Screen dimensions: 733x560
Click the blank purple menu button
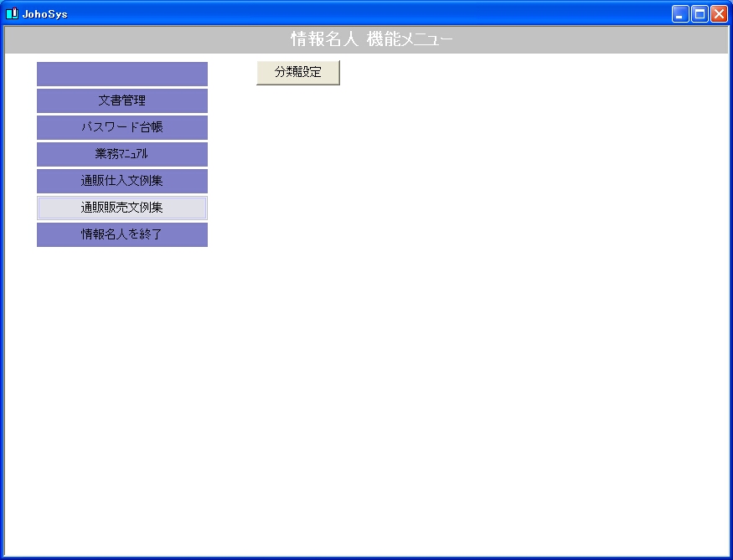pyautogui.click(x=122, y=74)
